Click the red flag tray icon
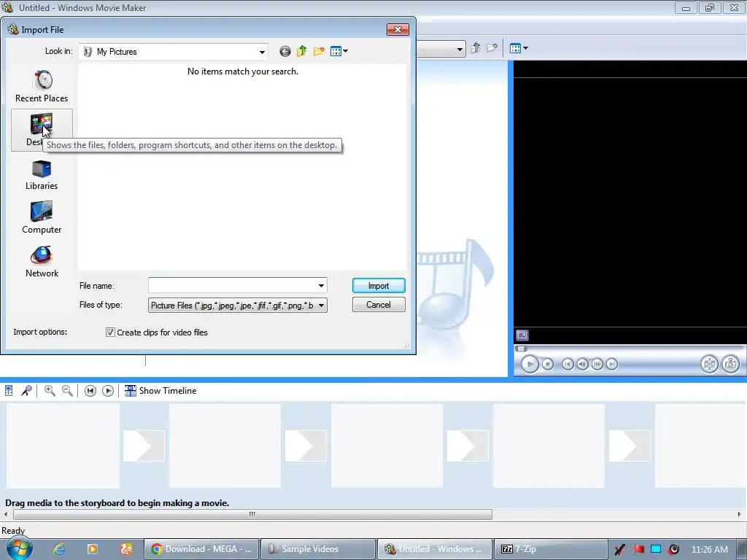The height and width of the screenshot is (560, 747). 638,550
